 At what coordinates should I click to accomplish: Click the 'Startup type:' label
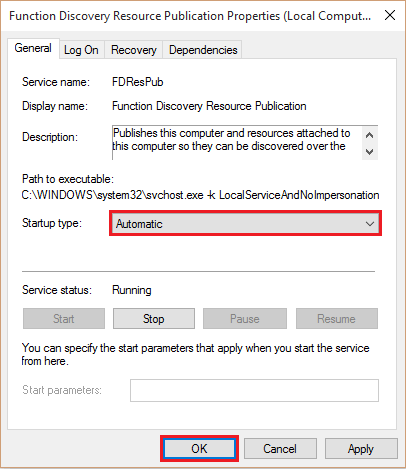52,223
